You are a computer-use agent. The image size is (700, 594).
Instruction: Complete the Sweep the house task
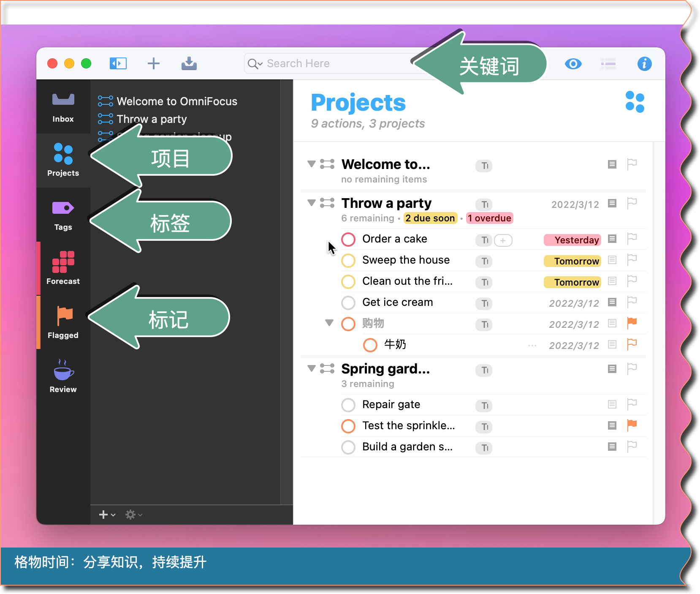click(348, 260)
